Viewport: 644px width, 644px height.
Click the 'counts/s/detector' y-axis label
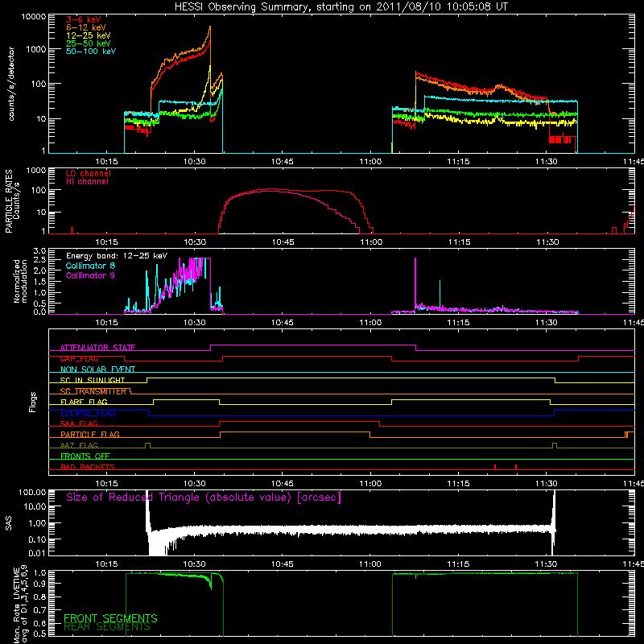pos(11,84)
